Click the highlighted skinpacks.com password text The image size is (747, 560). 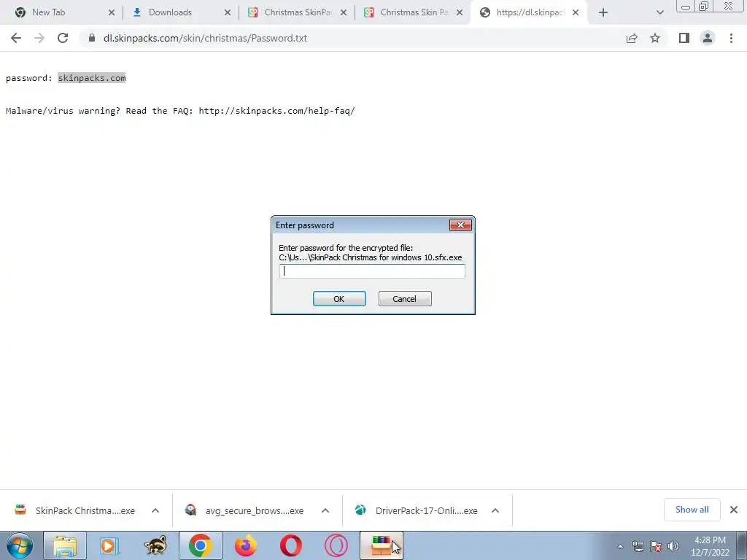tap(92, 78)
